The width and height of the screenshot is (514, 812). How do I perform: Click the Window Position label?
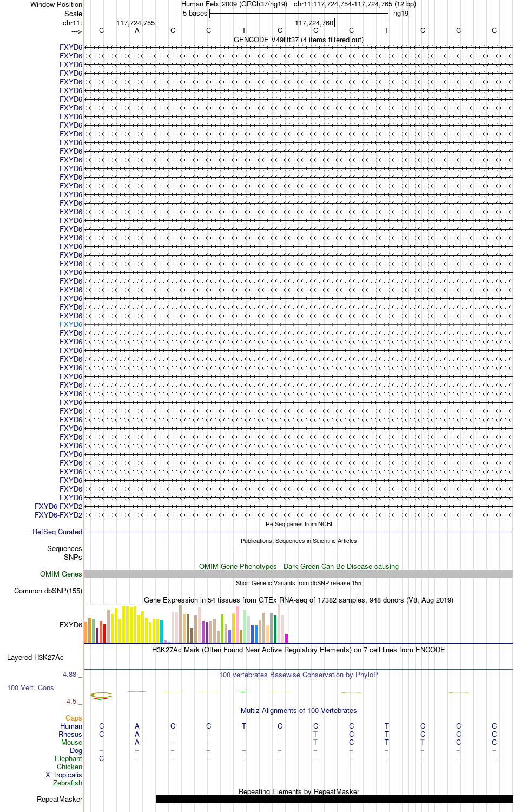(x=56, y=4)
